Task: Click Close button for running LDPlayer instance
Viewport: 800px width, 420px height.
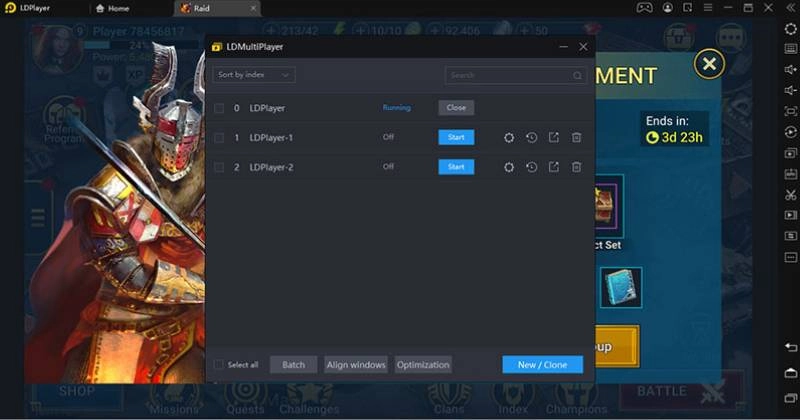Action: (x=456, y=108)
